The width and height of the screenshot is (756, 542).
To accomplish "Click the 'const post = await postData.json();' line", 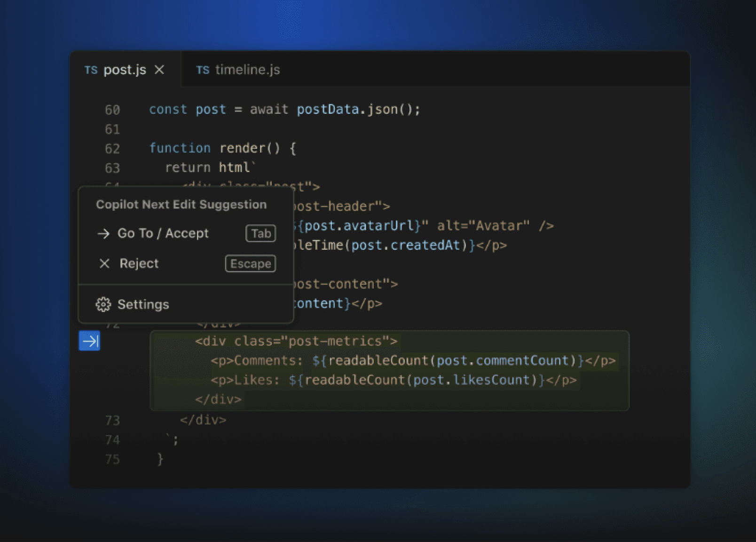I will click(284, 109).
